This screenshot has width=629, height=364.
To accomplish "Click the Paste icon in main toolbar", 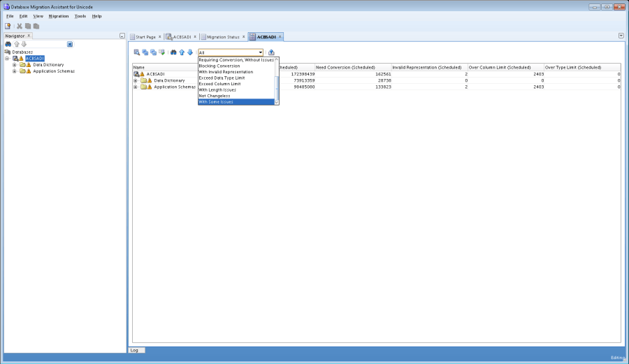I will click(x=36, y=26).
